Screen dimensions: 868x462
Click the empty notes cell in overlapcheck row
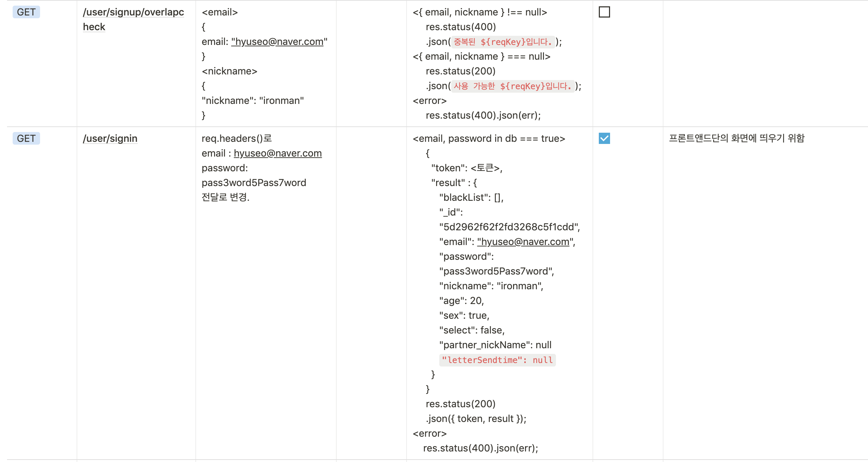pyautogui.click(x=765, y=63)
